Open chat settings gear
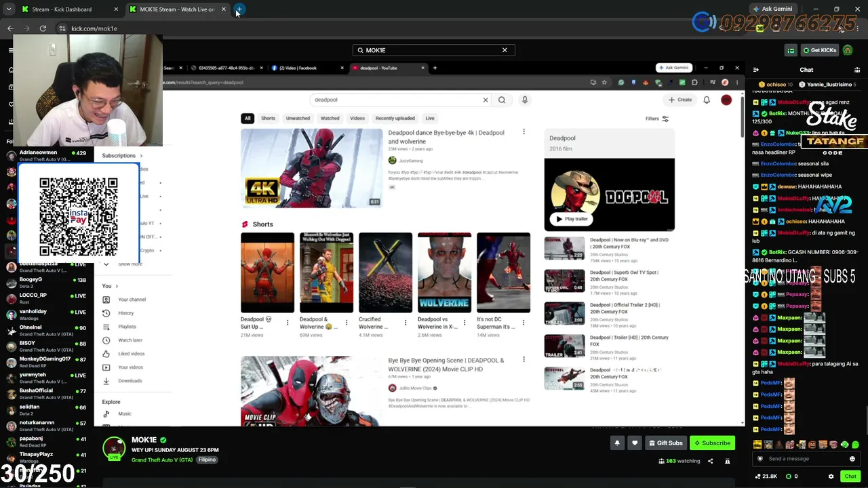868x488 pixels. 831,476
